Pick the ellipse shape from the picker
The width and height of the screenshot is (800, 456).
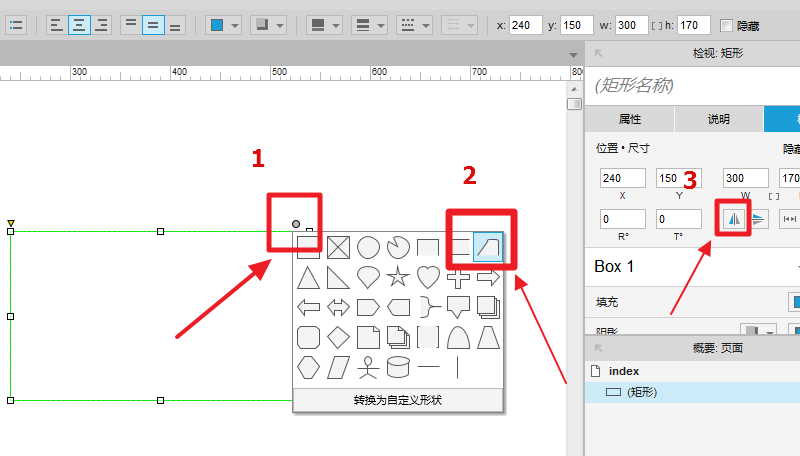click(x=368, y=247)
